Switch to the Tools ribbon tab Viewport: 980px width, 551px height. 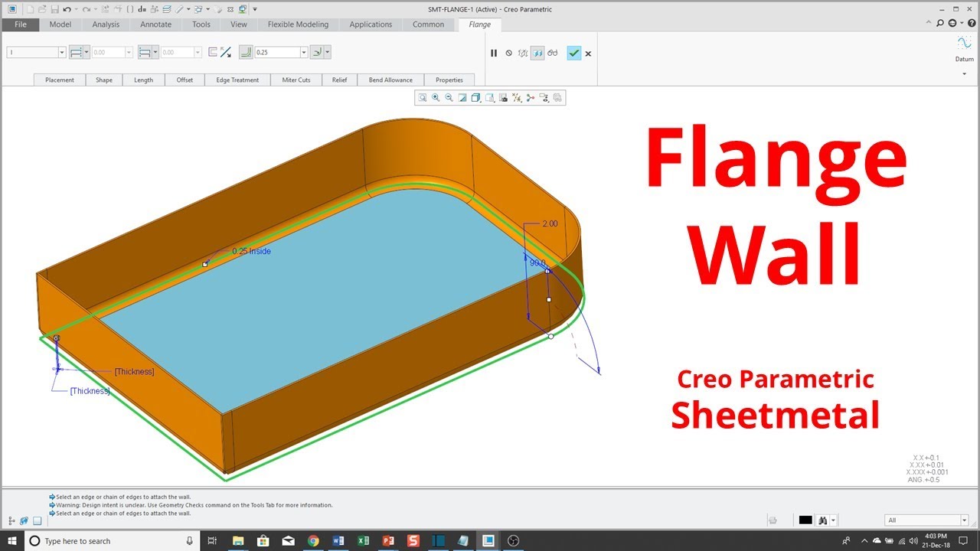pos(201,24)
